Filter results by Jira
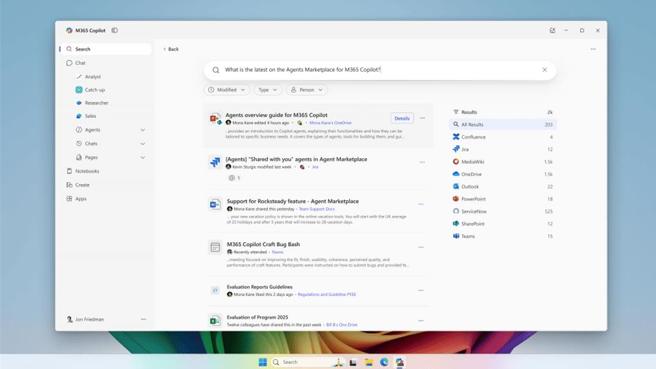This screenshot has height=369, width=656. (x=502, y=149)
